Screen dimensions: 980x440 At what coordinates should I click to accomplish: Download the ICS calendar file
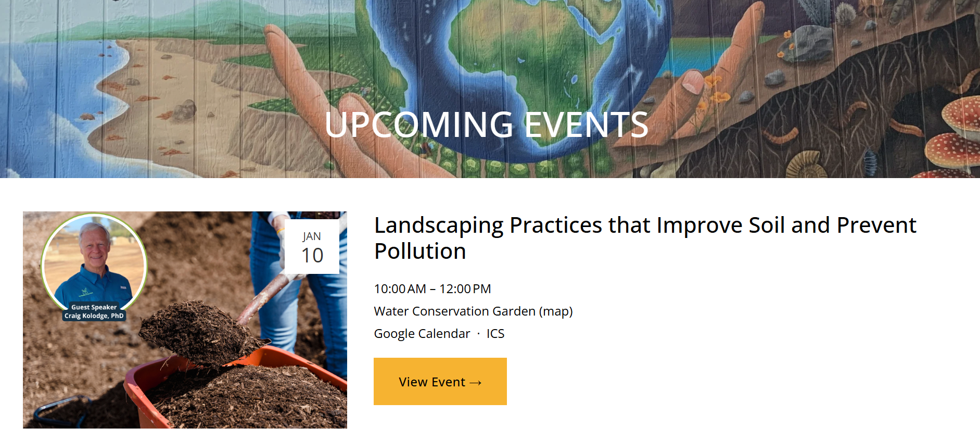point(495,333)
